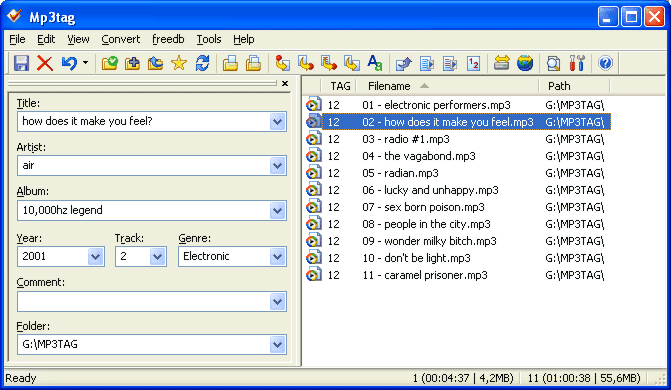Viewport: 671px width, 390px height.
Task: Select file 10 - don't be light.mp3
Action: 416,258
